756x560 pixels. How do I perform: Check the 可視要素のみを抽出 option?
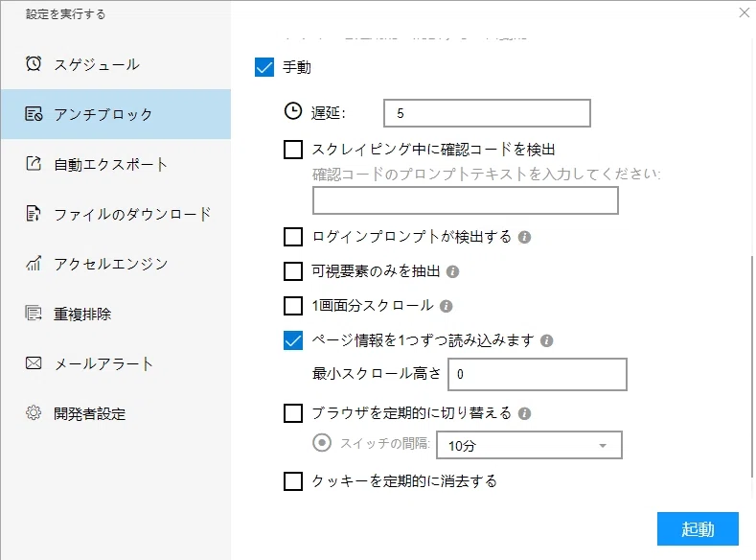[293, 271]
